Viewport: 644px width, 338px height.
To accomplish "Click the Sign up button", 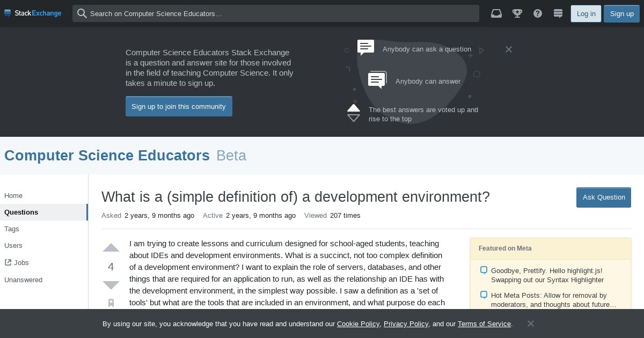I will [621, 13].
